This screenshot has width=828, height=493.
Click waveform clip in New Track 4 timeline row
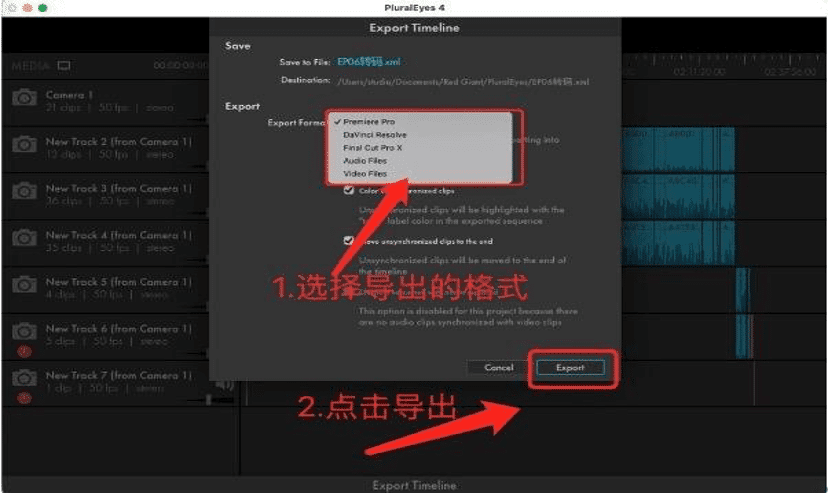pyautogui.click(x=678, y=243)
